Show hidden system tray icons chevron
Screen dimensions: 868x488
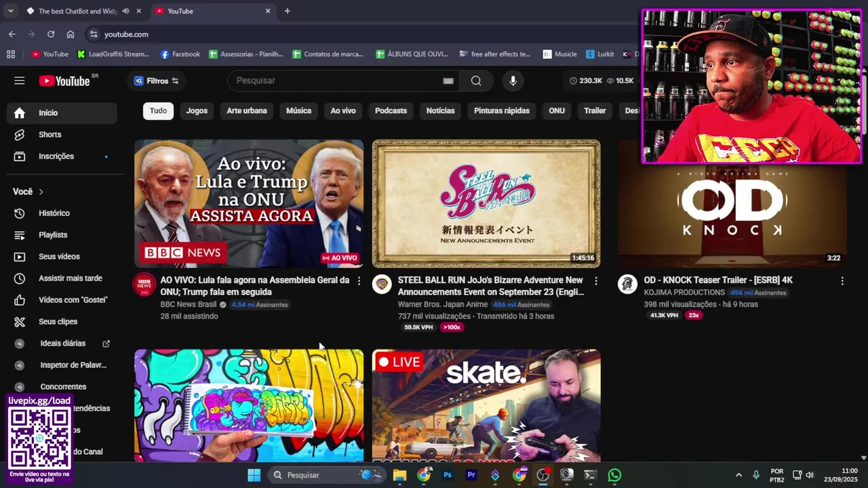click(x=738, y=475)
